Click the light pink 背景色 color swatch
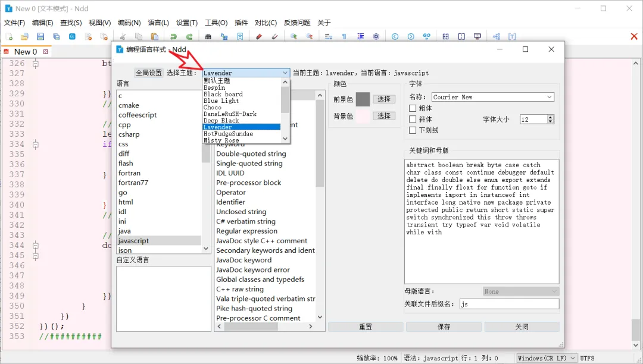Viewport: 643px width, 364px height. click(x=363, y=116)
